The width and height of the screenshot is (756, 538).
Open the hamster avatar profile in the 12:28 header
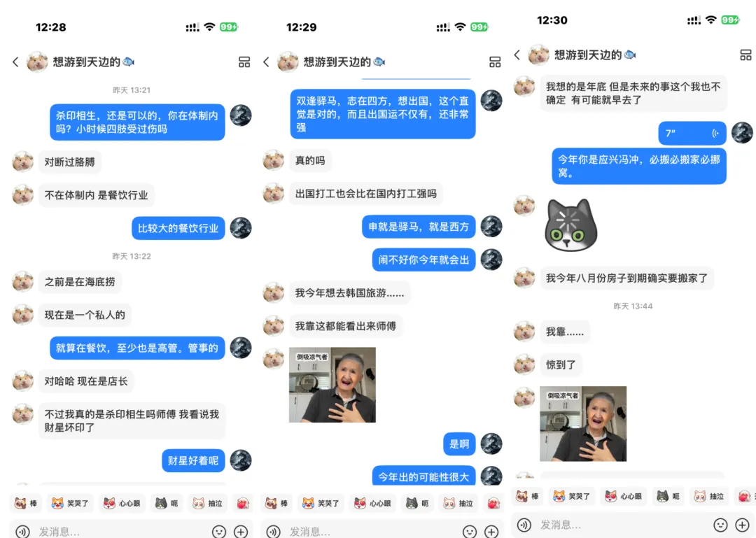tap(37, 62)
